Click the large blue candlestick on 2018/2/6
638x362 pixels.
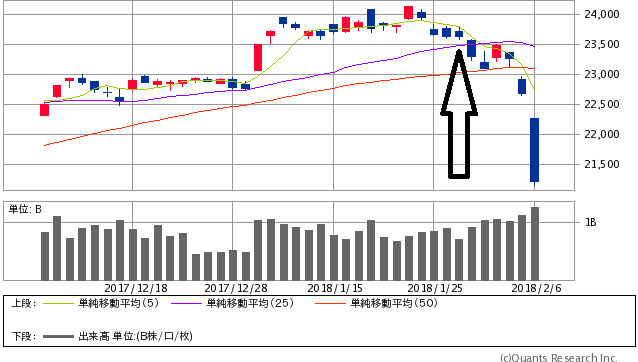[534, 150]
